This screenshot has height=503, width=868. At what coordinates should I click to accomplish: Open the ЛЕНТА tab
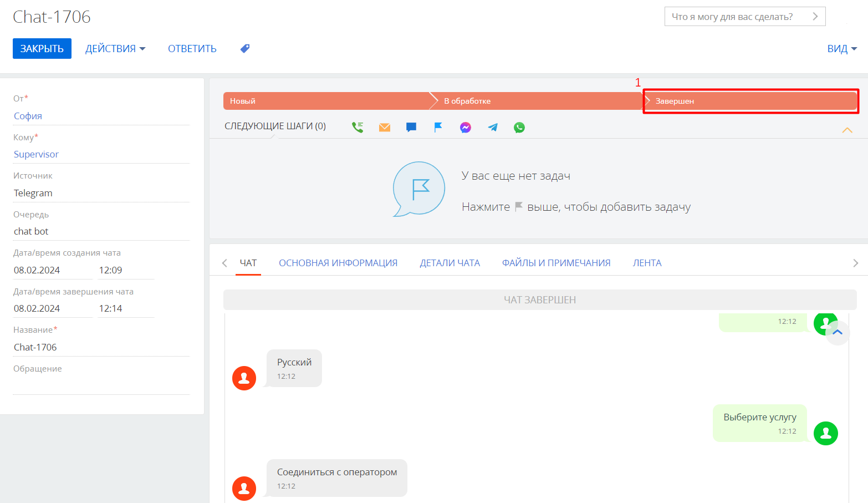tap(647, 263)
